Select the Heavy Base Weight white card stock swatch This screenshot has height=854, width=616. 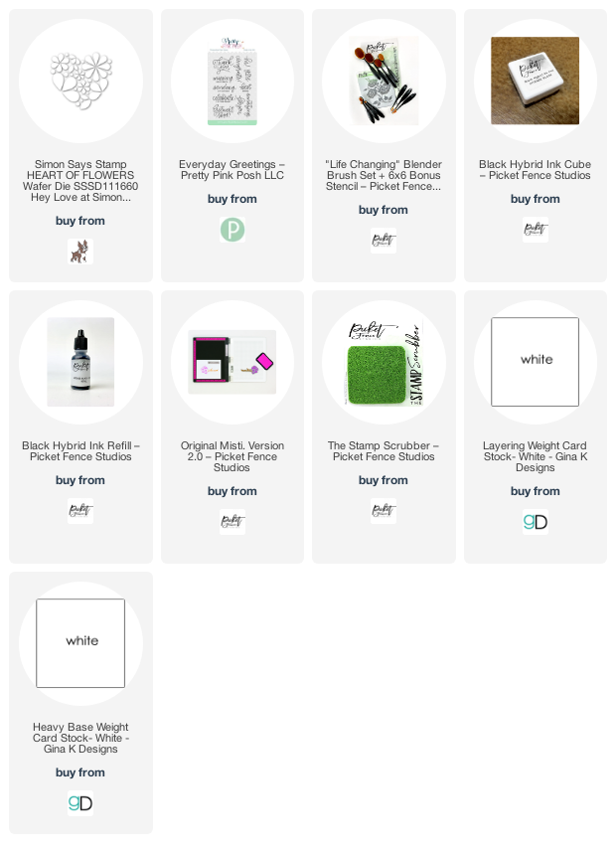pos(80,643)
